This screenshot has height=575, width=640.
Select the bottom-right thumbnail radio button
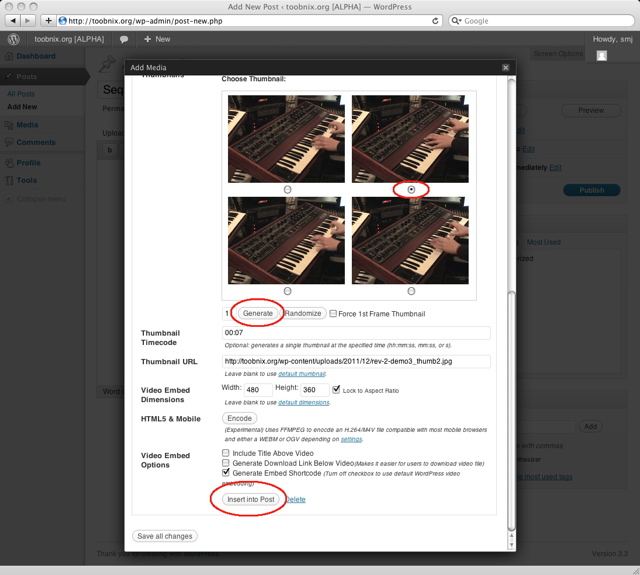click(411, 291)
